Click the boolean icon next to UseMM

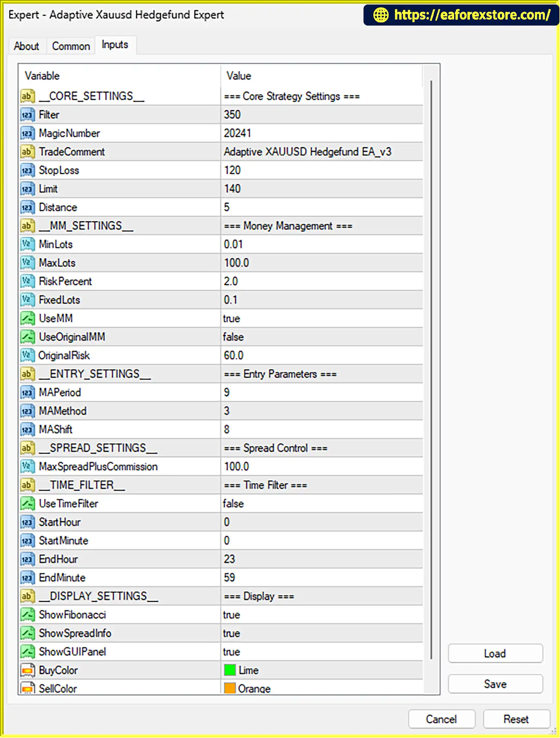27,319
